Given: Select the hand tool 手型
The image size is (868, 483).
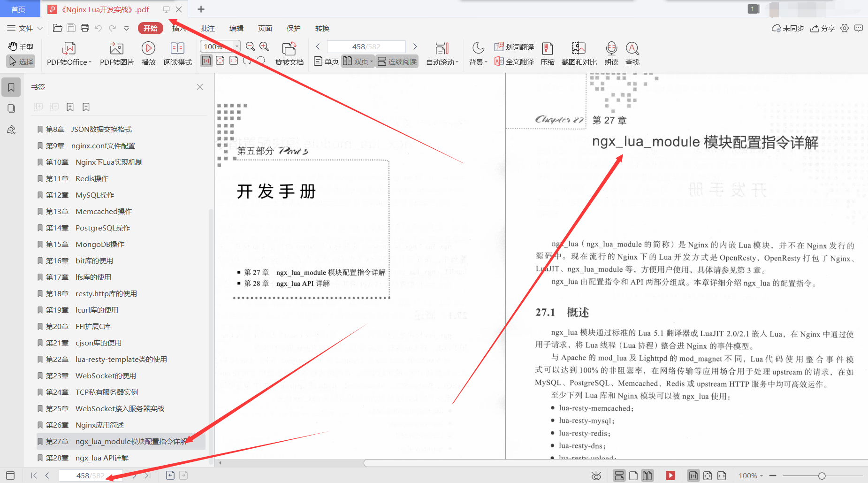Looking at the screenshot, I should pyautogui.click(x=21, y=46).
